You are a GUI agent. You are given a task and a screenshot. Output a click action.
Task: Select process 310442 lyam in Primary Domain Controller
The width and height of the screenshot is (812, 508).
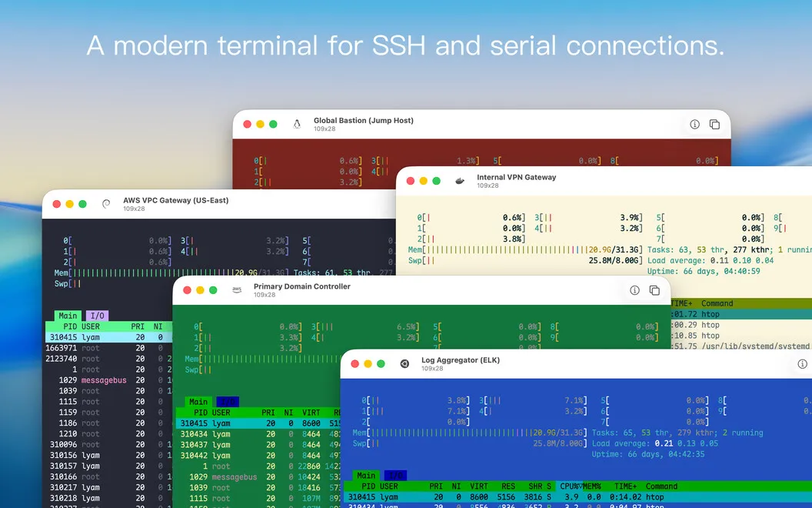click(258, 455)
